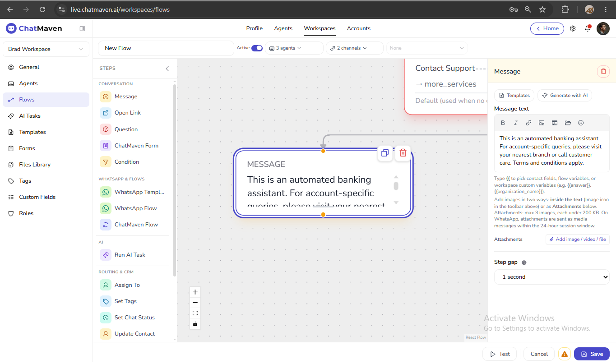Screen dimensions: 616x364
Task: Add the Message step from Steps list
Action: pyautogui.click(x=134, y=97)
